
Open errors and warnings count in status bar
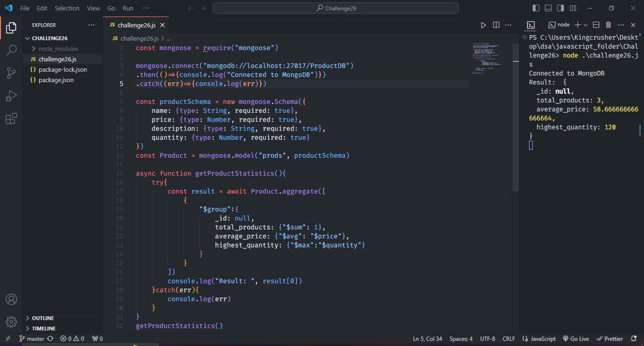pos(72,339)
